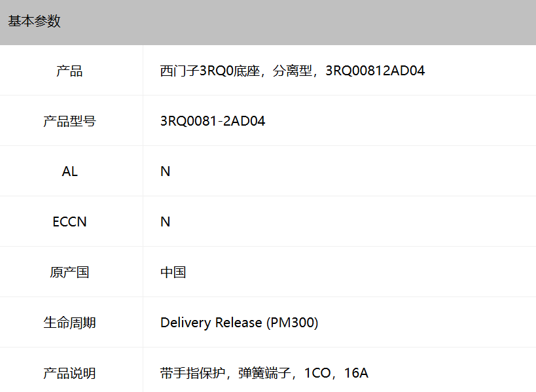Click the 中国 country value
The width and height of the screenshot is (536, 392).
point(173,272)
